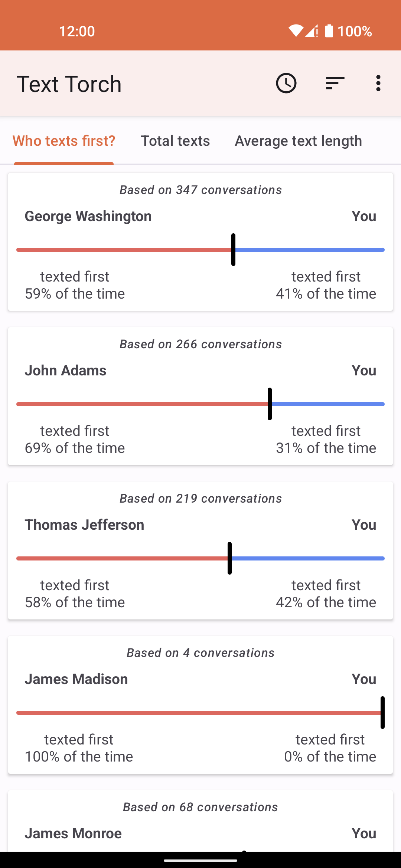Open the John Adams contact name
401x868 pixels.
[65, 371]
